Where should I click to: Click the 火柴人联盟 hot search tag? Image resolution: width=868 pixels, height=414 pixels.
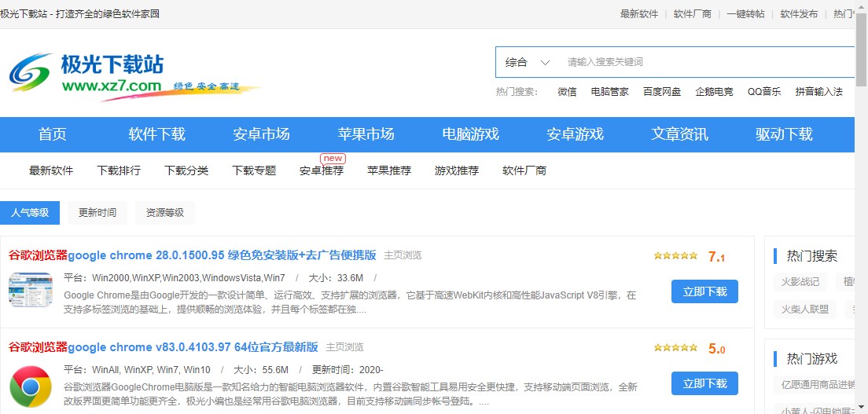[x=805, y=310]
